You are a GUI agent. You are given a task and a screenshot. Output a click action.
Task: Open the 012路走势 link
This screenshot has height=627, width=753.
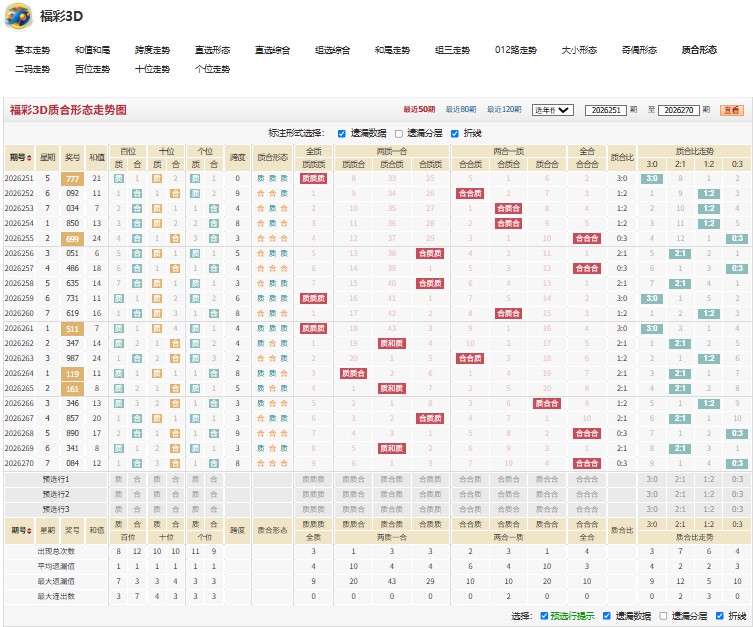pos(516,50)
